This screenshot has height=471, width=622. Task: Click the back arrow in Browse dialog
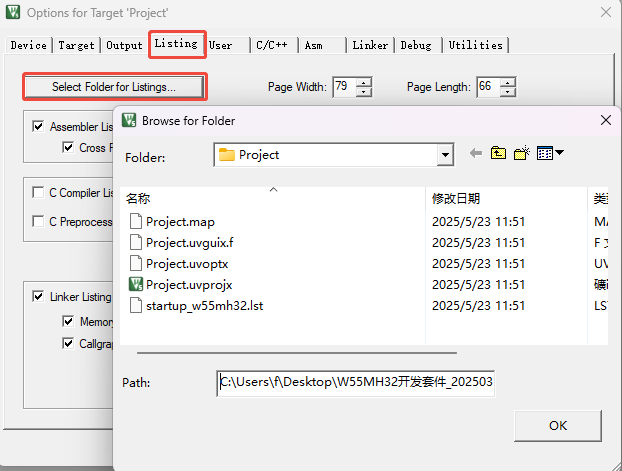[475, 154]
